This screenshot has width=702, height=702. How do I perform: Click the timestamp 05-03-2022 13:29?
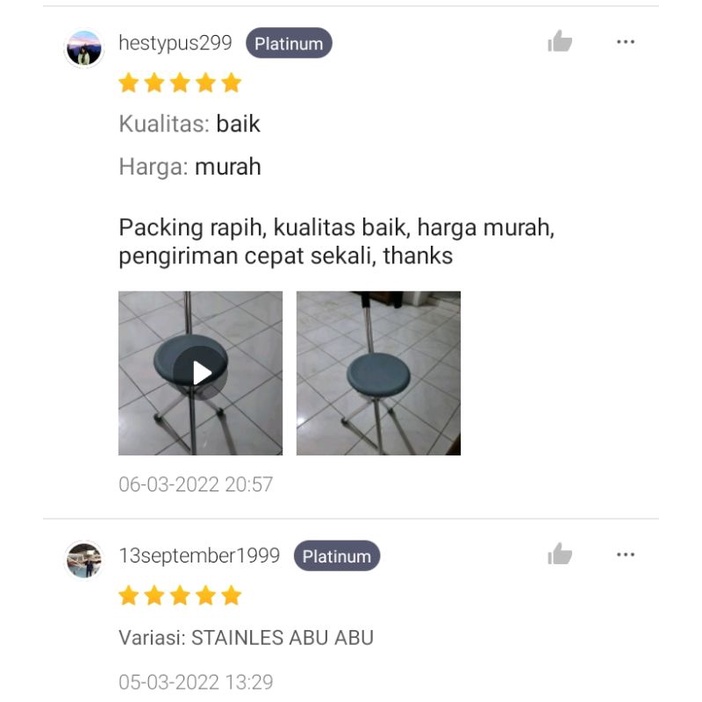click(196, 682)
